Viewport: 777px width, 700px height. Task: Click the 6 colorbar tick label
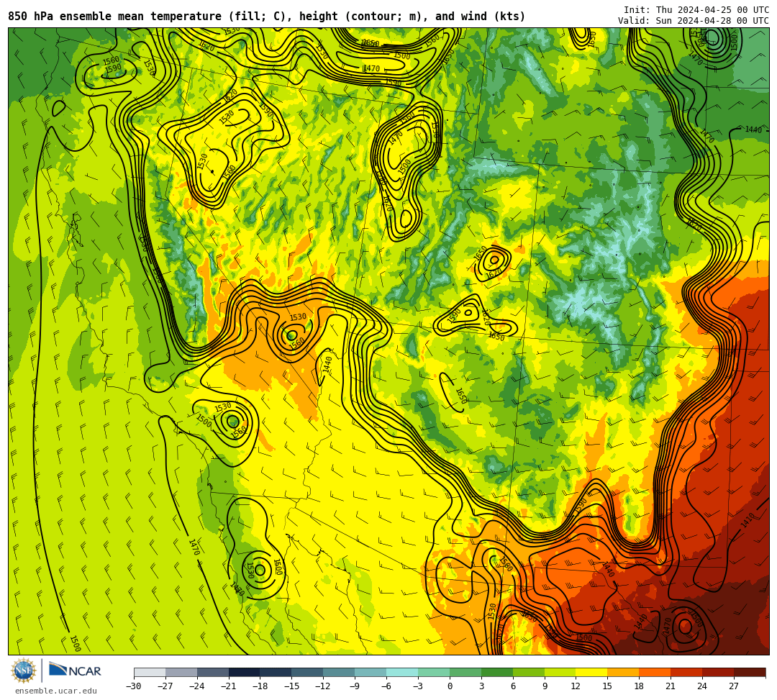point(513,686)
